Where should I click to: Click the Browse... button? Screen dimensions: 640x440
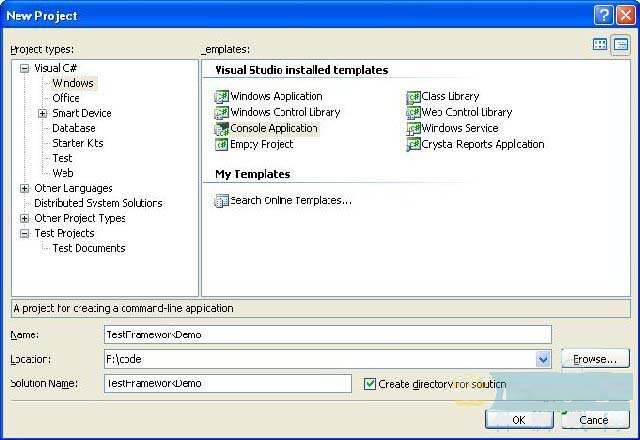click(595, 359)
